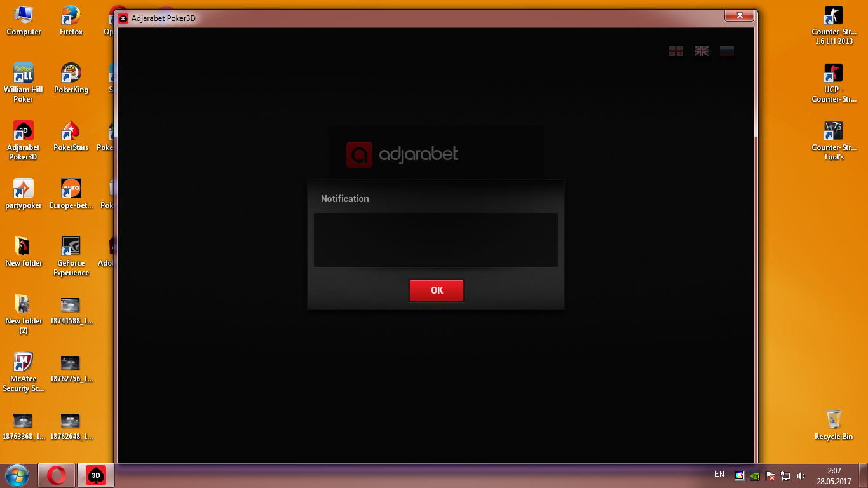Select the United Kingdom flag language
Screen dimensions: 868x488
coord(702,51)
